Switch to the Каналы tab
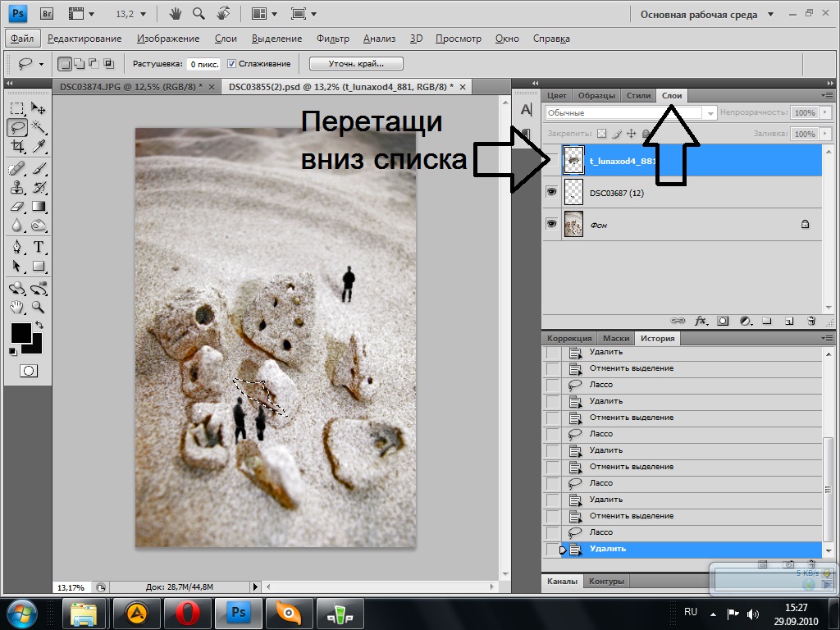840x630 pixels. click(562, 582)
